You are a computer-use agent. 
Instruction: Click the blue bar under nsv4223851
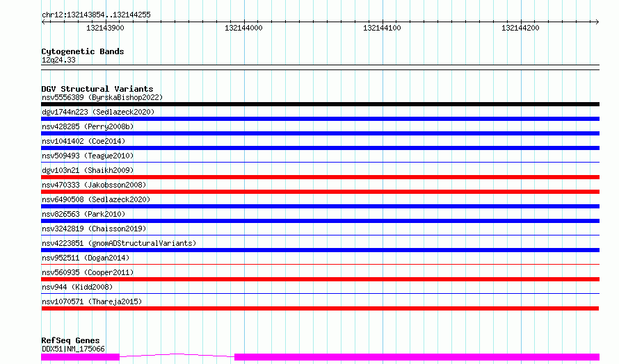click(320, 250)
